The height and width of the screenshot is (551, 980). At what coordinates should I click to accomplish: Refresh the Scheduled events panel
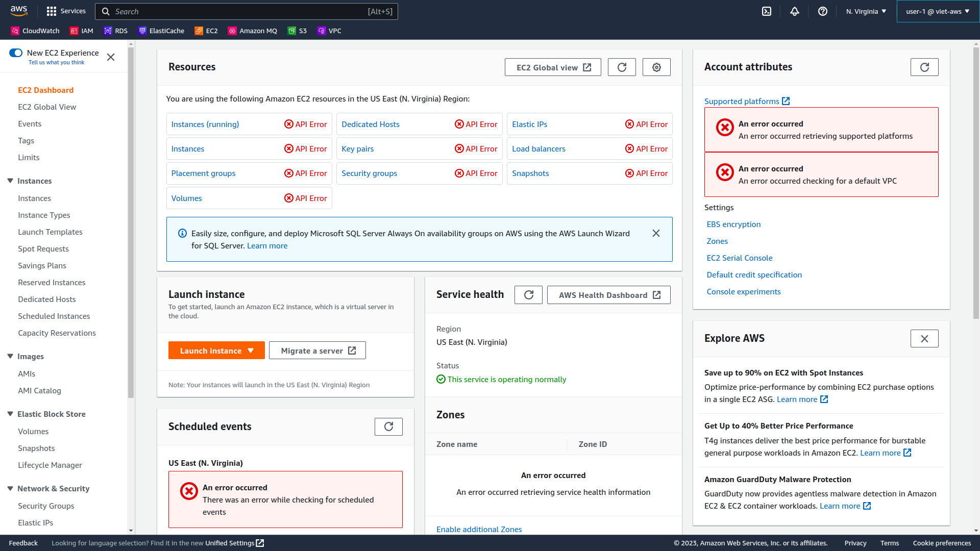(388, 427)
